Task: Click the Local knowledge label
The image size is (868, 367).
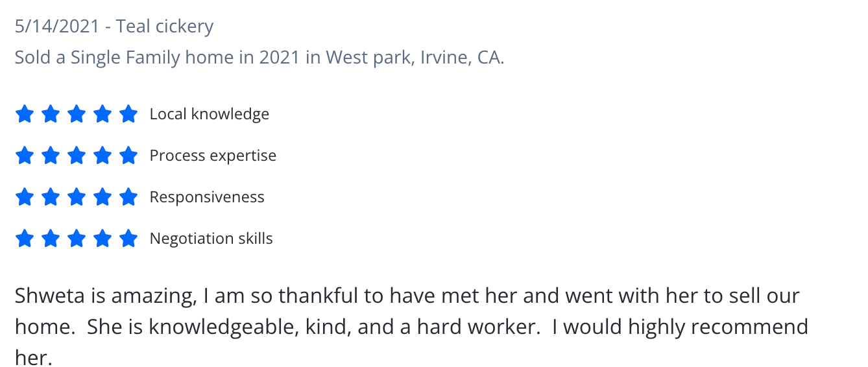Action: 209,114
